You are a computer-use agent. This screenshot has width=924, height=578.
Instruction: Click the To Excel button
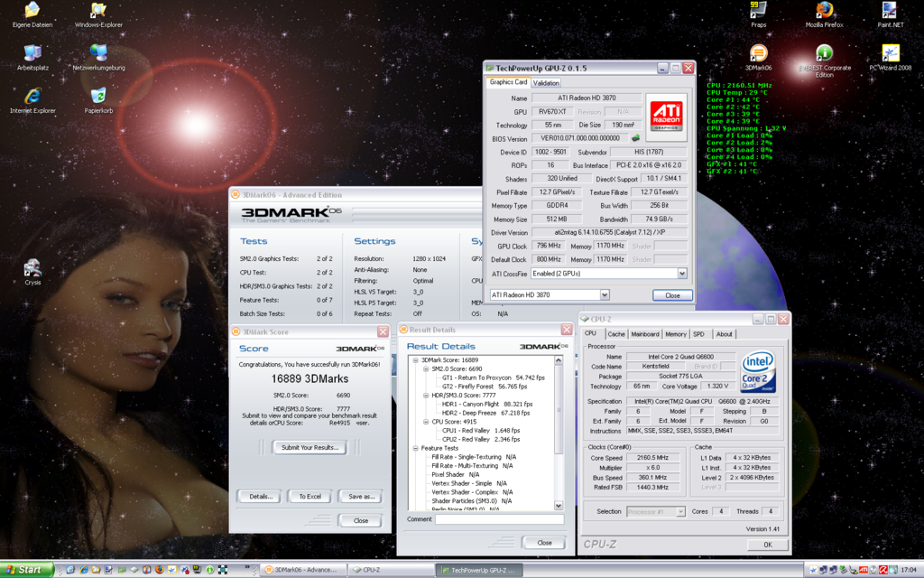[310, 497]
